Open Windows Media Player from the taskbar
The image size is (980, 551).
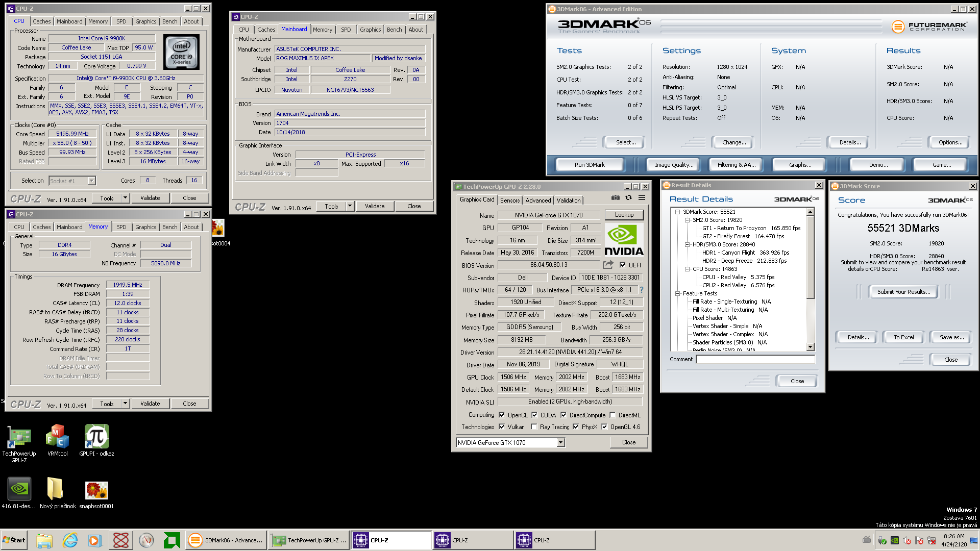[95, 540]
